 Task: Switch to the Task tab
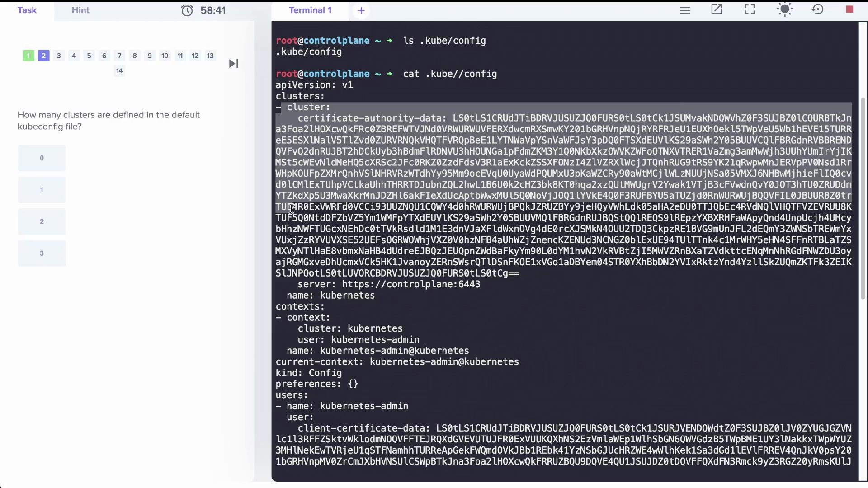(x=27, y=10)
